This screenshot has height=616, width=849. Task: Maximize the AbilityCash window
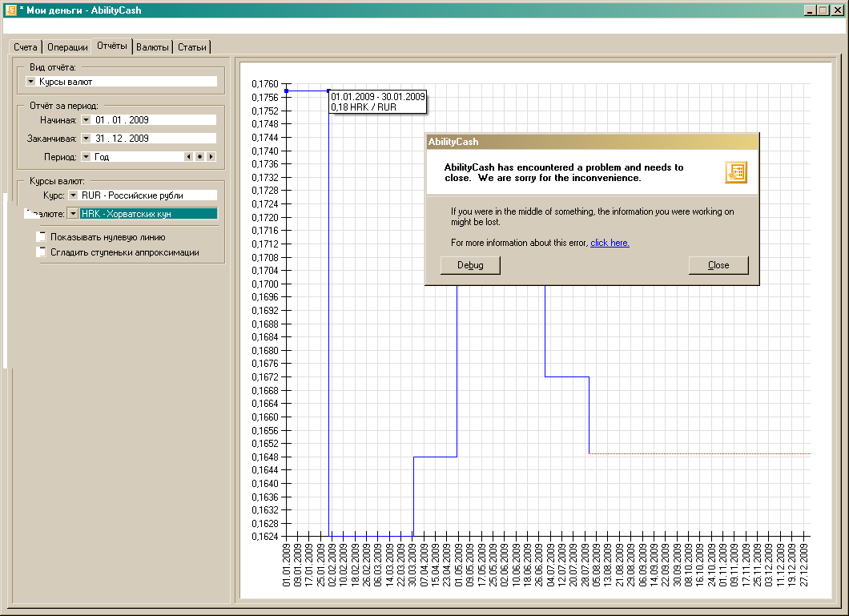point(824,10)
